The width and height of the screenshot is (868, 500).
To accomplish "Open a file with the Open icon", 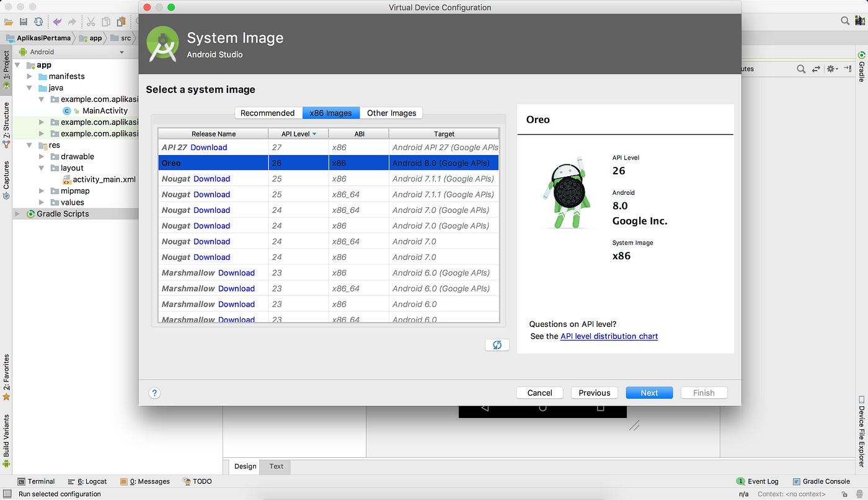I will coord(9,21).
